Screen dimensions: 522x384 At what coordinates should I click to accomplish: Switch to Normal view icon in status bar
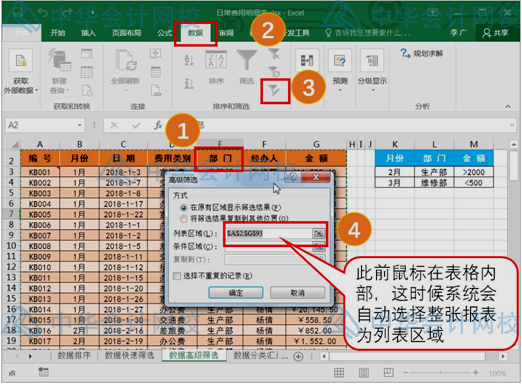339,372
